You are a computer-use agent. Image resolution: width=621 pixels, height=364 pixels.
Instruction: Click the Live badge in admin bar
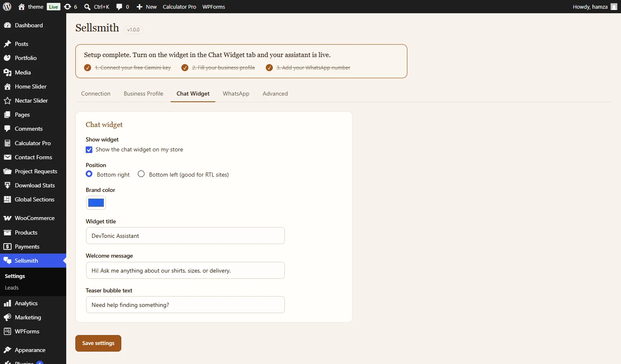[53, 7]
